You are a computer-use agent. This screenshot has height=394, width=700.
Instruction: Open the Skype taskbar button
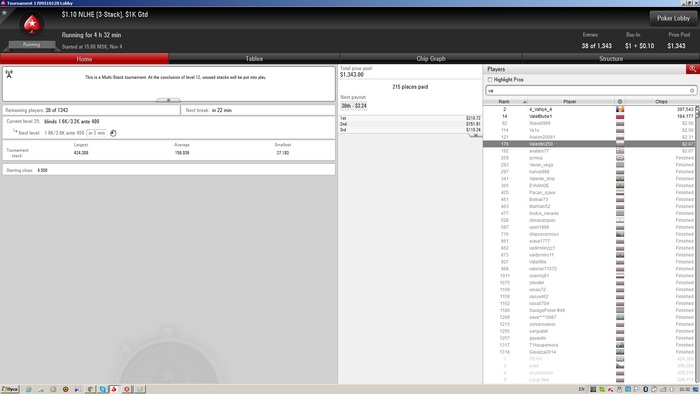point(102,390)
